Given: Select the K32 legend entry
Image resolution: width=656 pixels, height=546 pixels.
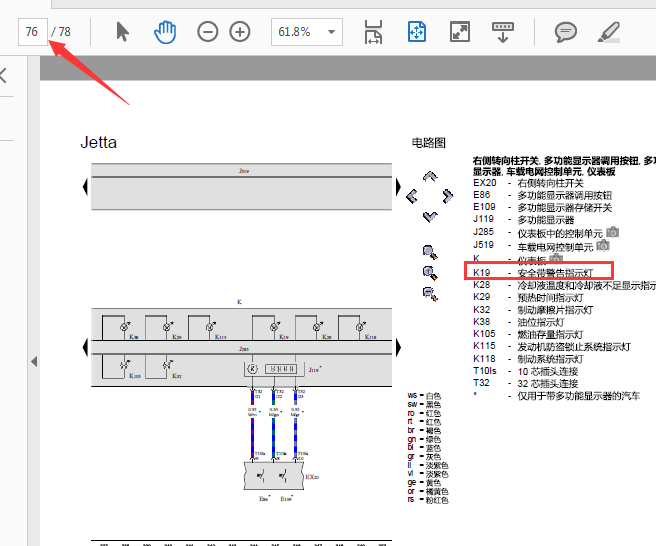Looking at the screenshot, I should (x=533, y=310).
